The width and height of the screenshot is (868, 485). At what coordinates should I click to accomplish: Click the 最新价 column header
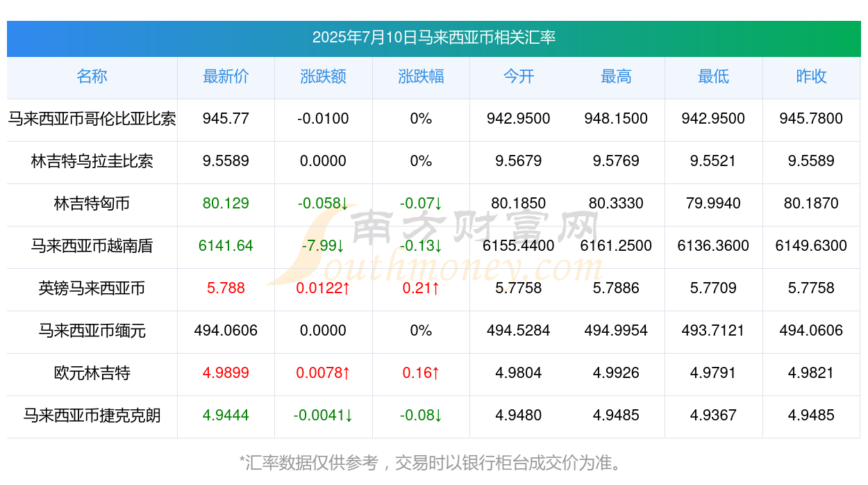tap(226, 76)
